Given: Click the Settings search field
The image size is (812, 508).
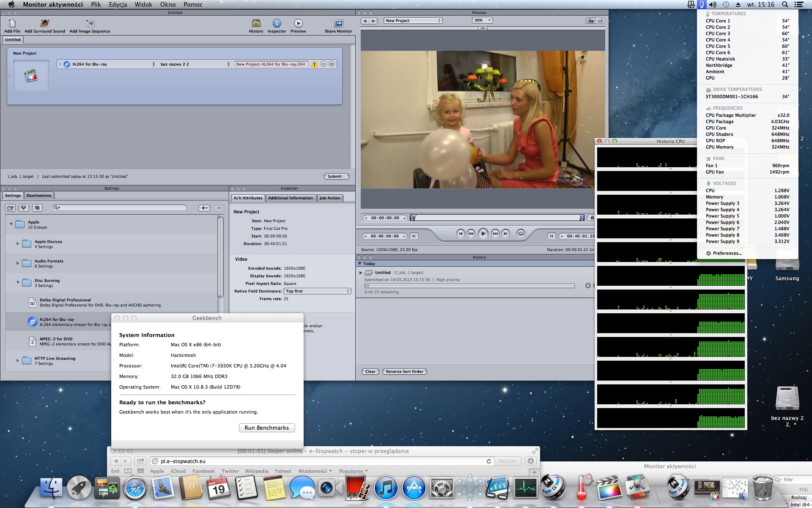Looking at the screenshot, I should tap(120, 208).
